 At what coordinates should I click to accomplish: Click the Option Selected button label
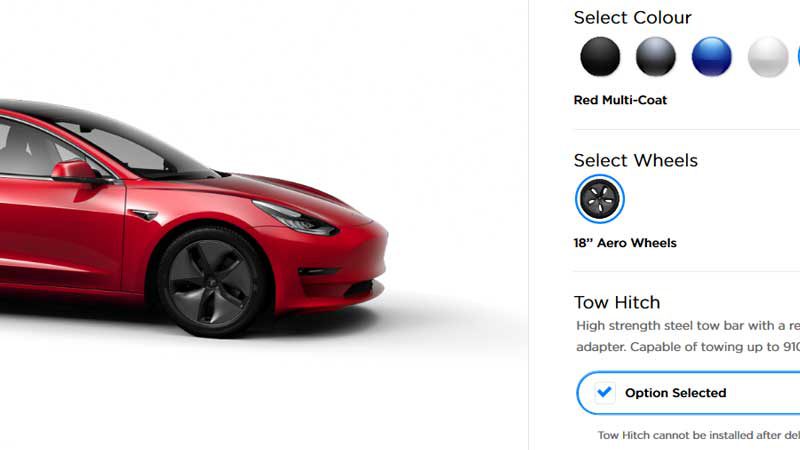676,393
